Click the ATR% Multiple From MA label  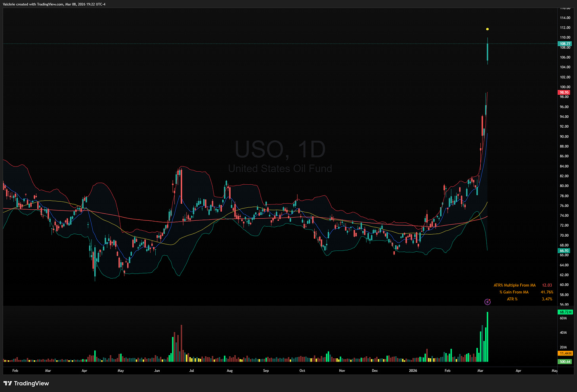coord(514,285)
